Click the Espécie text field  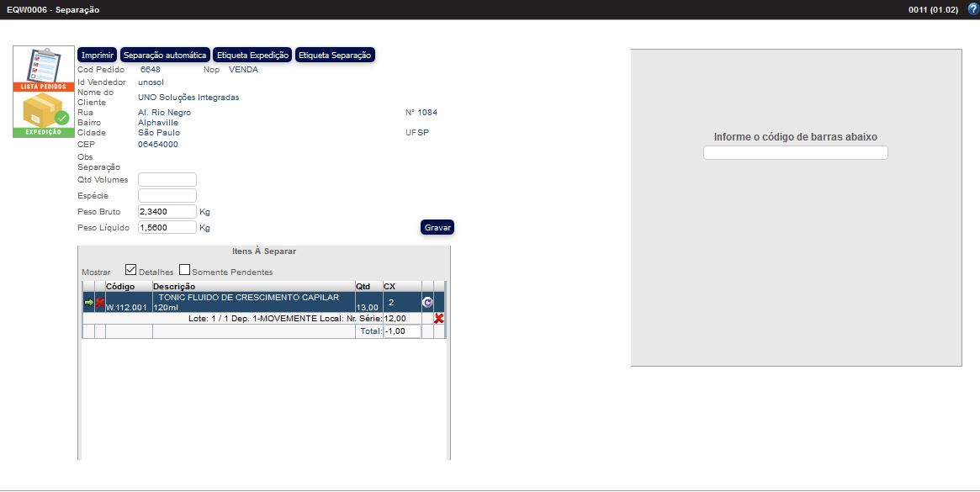click(x=167, y=195)
